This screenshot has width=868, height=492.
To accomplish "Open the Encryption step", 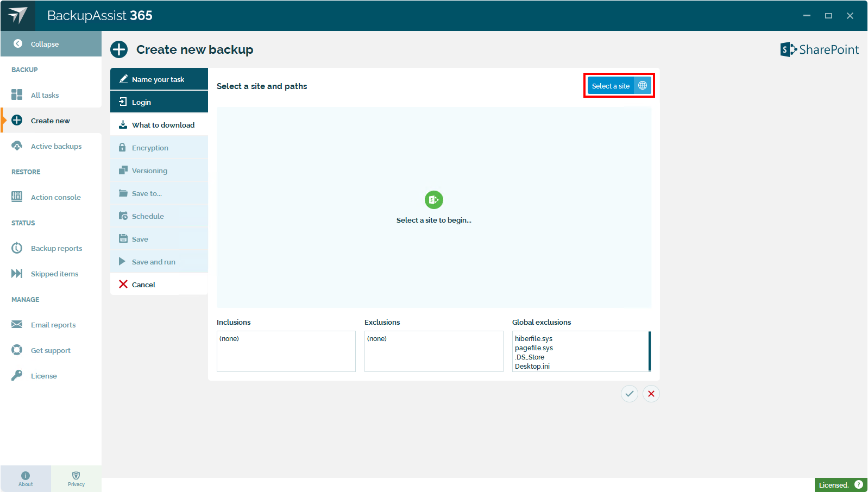I will [x=159, y=148].
